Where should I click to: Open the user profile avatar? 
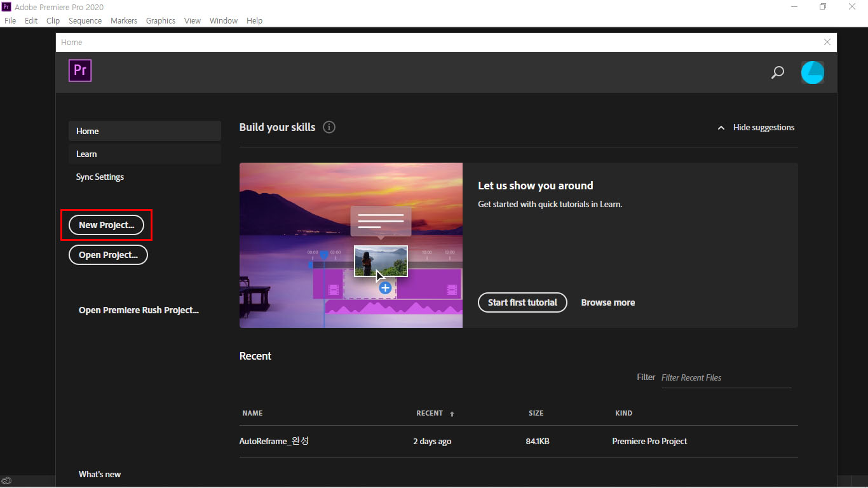813,72
